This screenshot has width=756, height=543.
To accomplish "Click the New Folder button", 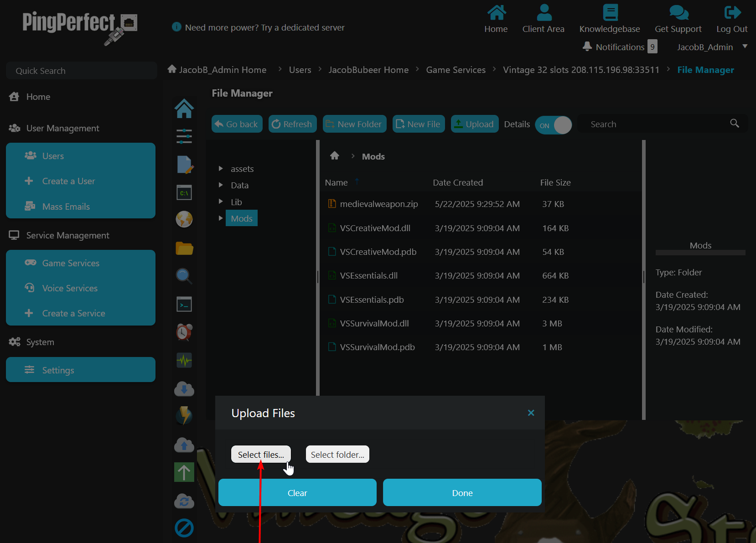I will point(355,124).
